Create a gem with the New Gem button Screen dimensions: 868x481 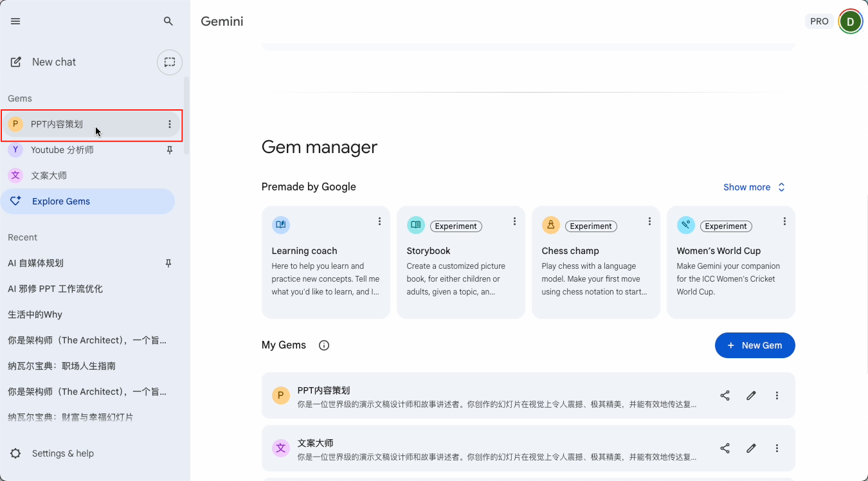tap(755, 345)
